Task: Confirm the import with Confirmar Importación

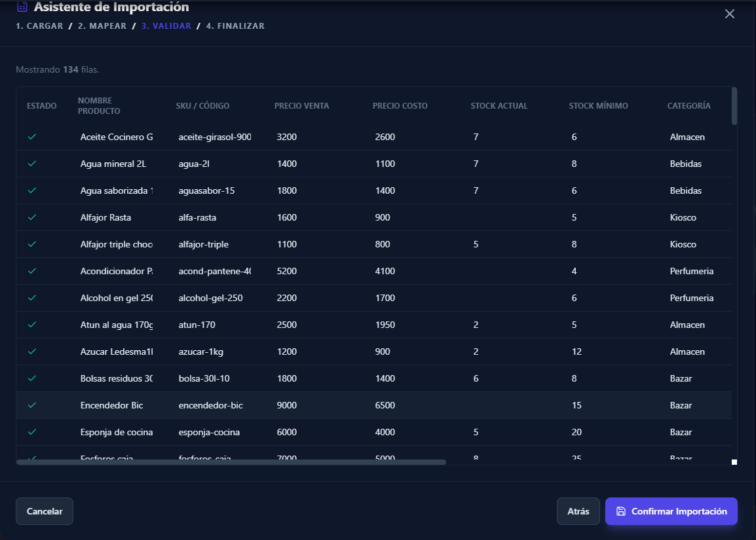Action: 671,511
